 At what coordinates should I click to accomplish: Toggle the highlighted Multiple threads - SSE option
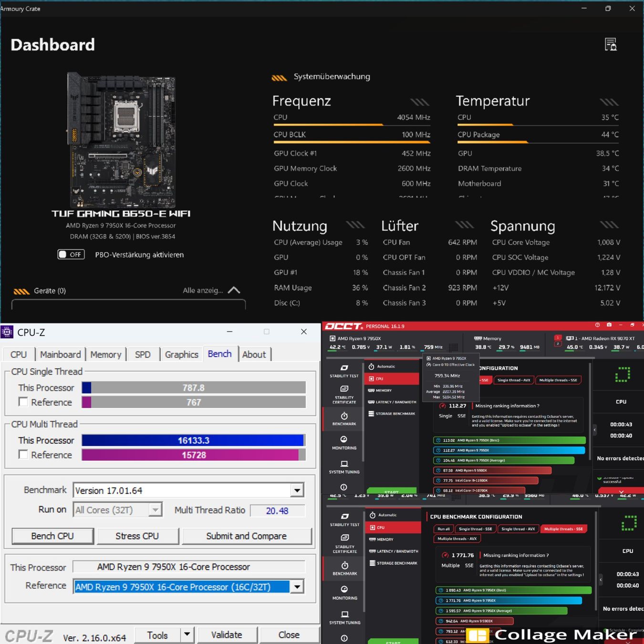pos(563,529)
